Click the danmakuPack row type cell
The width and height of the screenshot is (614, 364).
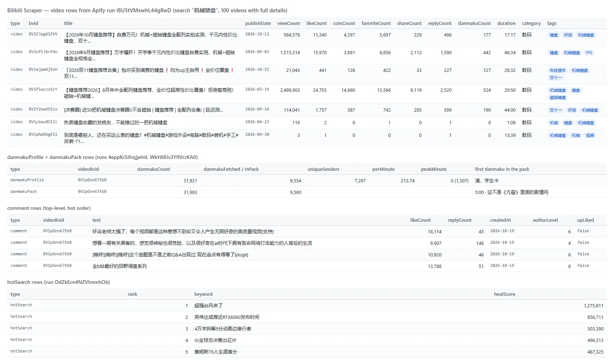[23, 191]
